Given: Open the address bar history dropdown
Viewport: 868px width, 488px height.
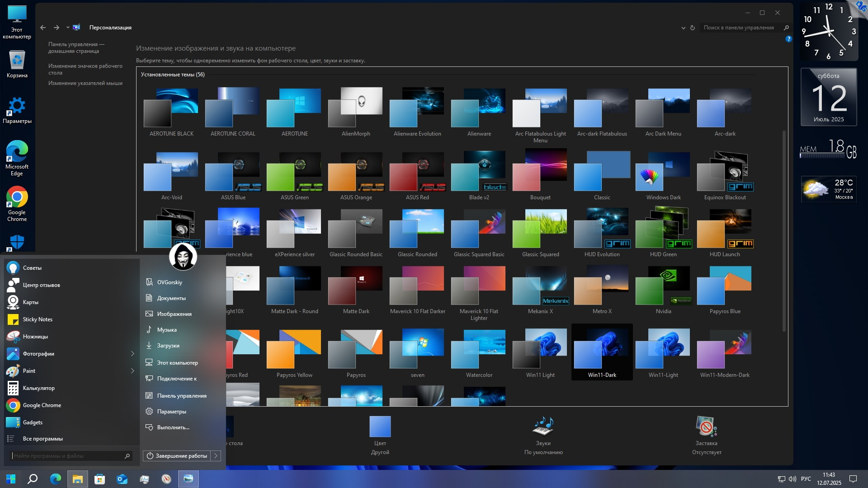Looking at the screenshot, I should [683, 28].
